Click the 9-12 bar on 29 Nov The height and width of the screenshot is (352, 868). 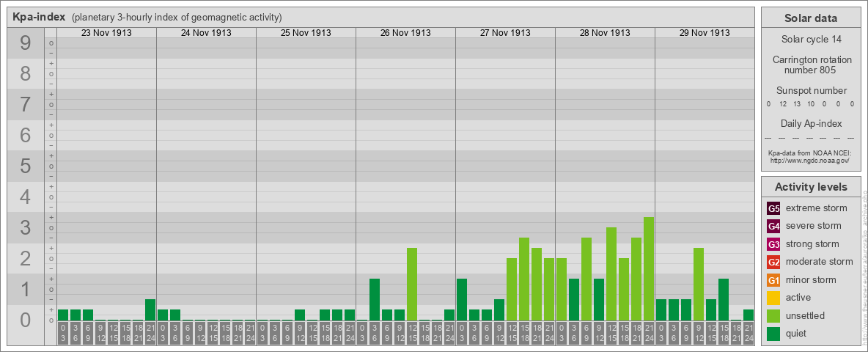tap(698, 285)
